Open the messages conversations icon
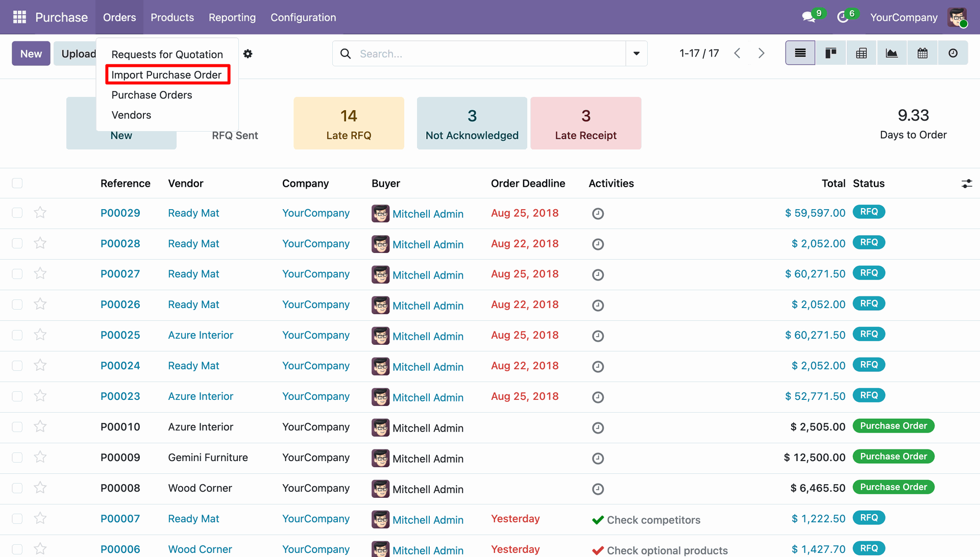The width and height of the screenshot is (980, 557). pos(808,17)
